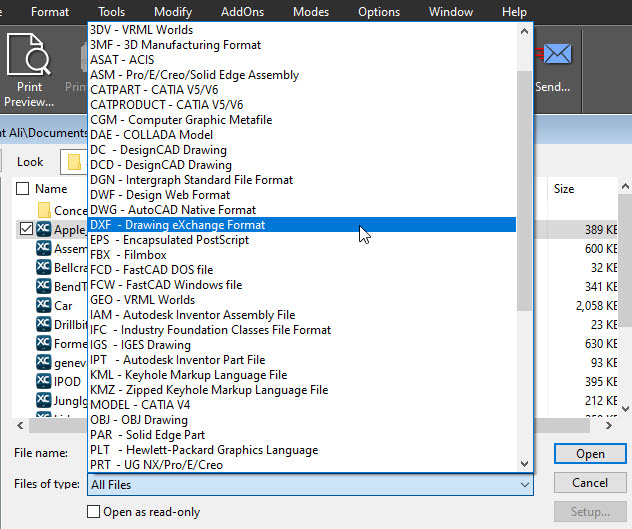Screen dimensions: 632x529
Task: Toggle the select-all checkbox beside Name
Action: tap(22, 188)
